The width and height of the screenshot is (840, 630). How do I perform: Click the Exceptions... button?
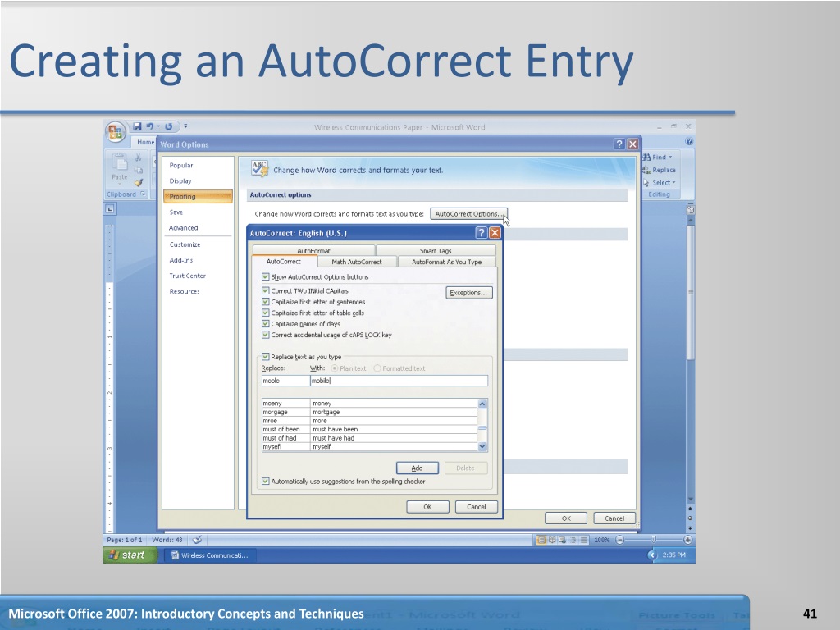click(x=468, y=293)
